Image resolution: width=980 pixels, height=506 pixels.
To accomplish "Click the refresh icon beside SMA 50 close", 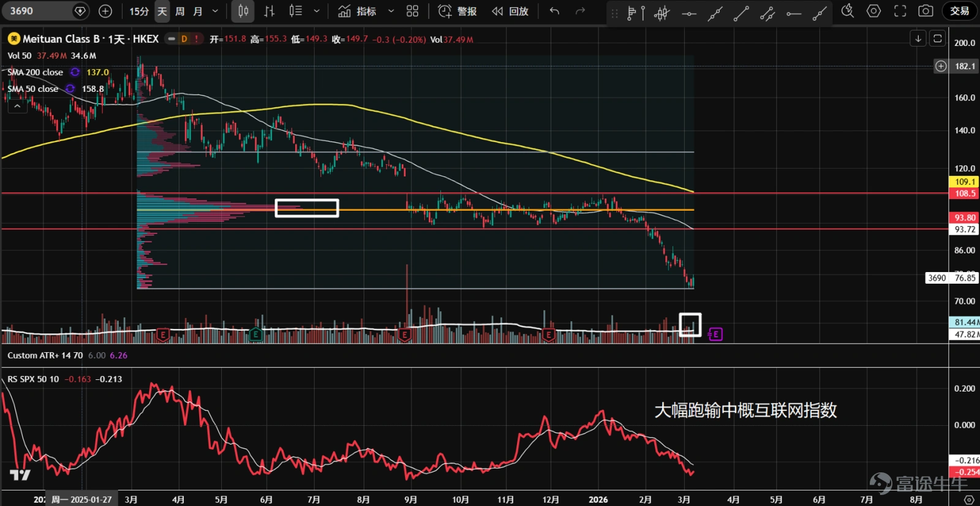I will [x=70, y=89].
